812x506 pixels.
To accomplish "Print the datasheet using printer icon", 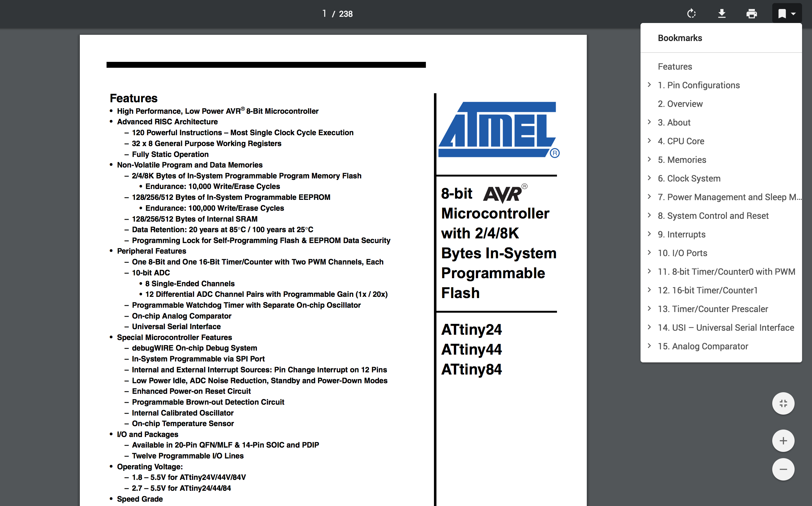I will pyautogui.click(x=751, y=14).
